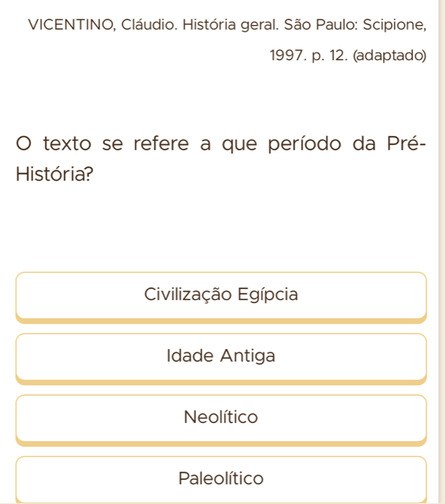Click the word 'Egípcia' inside the first option
Viewport: 445px width, 504px height.
coord(269,294)
